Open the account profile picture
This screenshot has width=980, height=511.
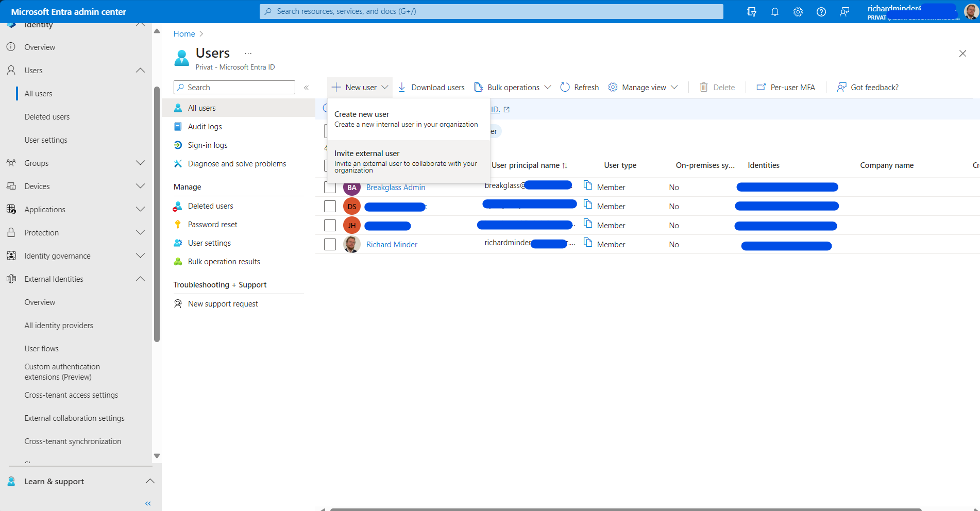tap(971, 11)
